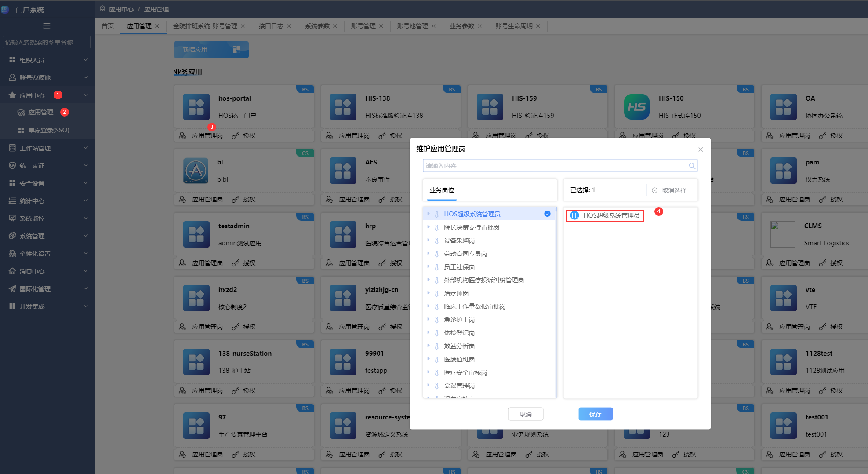The image size is (868, 474).
Task: Select 会议管理岗 in list
Action: click(x=459, y=386)
